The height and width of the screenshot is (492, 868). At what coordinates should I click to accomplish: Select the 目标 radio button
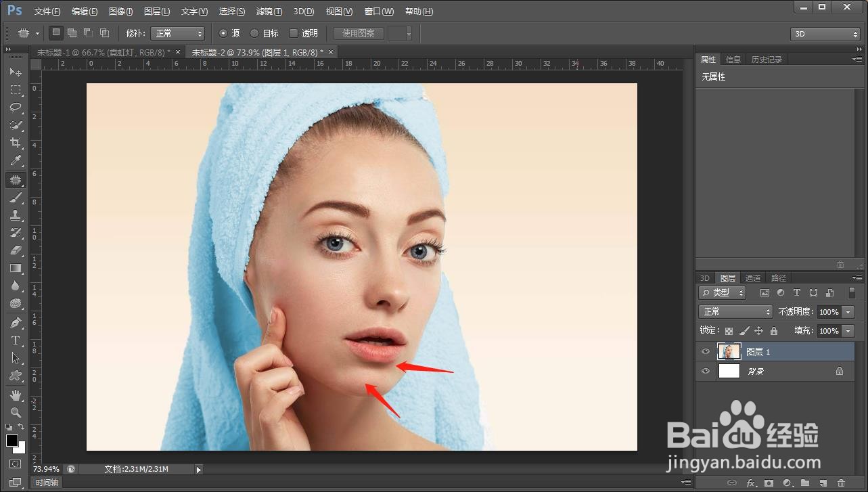(x=254, y=33)
